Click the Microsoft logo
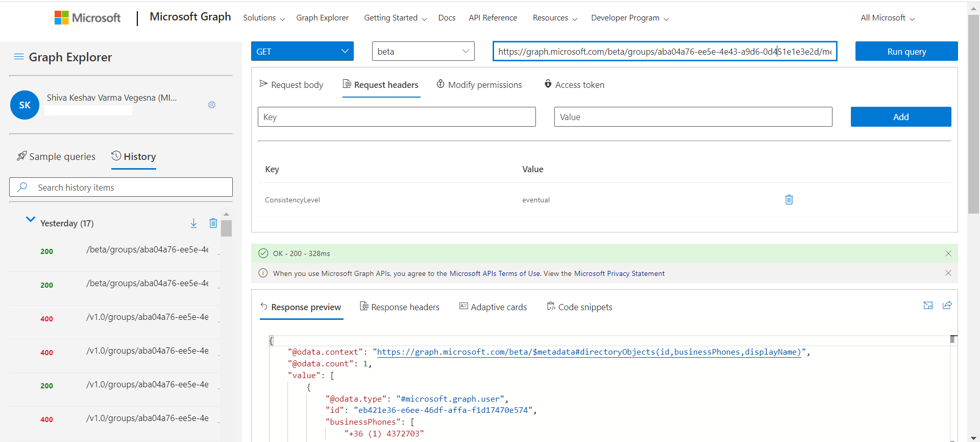Screen dimensions: 980x442 coord(88,18)
